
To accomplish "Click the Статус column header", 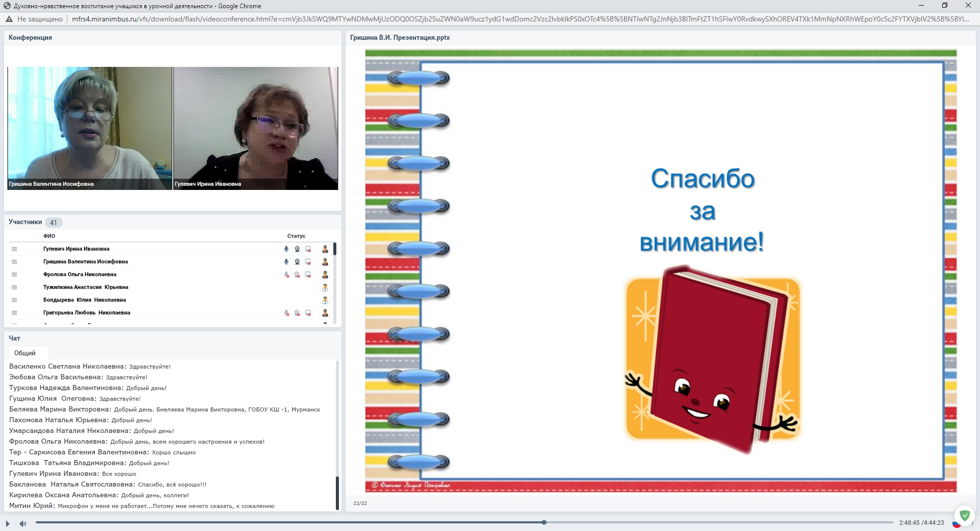I will coord(296,236).
